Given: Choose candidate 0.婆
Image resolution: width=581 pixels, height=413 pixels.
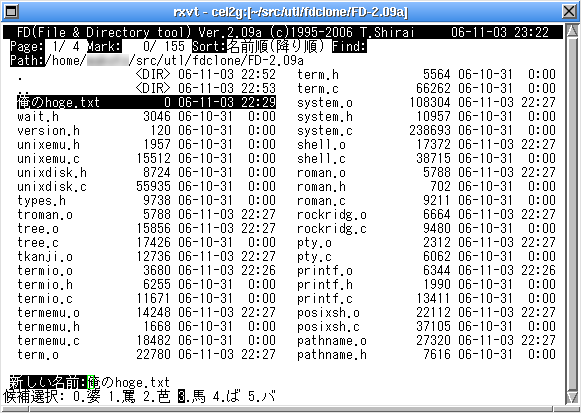Looking at the screenshot, I should [x=86, y=396].
